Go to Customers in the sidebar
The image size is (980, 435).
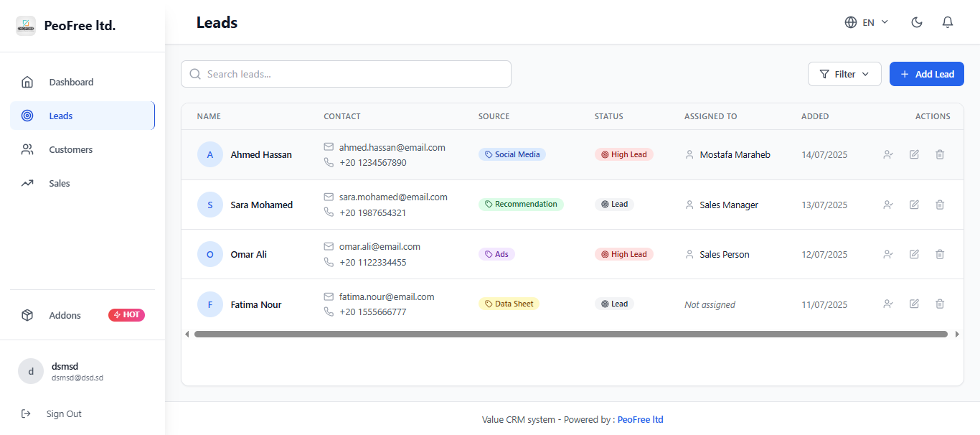[70, 149]
